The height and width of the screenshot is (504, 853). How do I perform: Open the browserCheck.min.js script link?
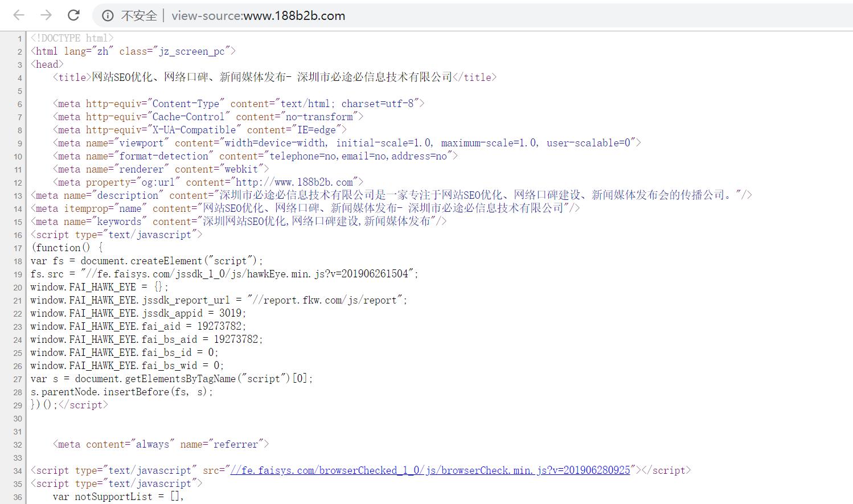[430, 470]
